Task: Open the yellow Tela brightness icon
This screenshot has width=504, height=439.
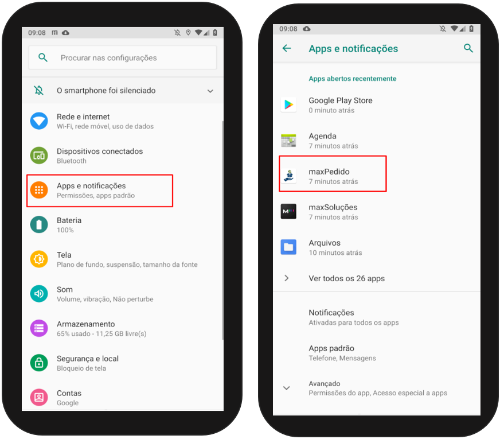Action: point(39,259)
